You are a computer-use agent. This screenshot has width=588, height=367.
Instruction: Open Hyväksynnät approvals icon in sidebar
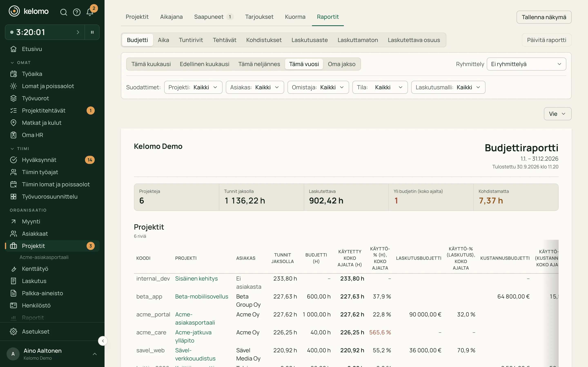tap(14, 160)
